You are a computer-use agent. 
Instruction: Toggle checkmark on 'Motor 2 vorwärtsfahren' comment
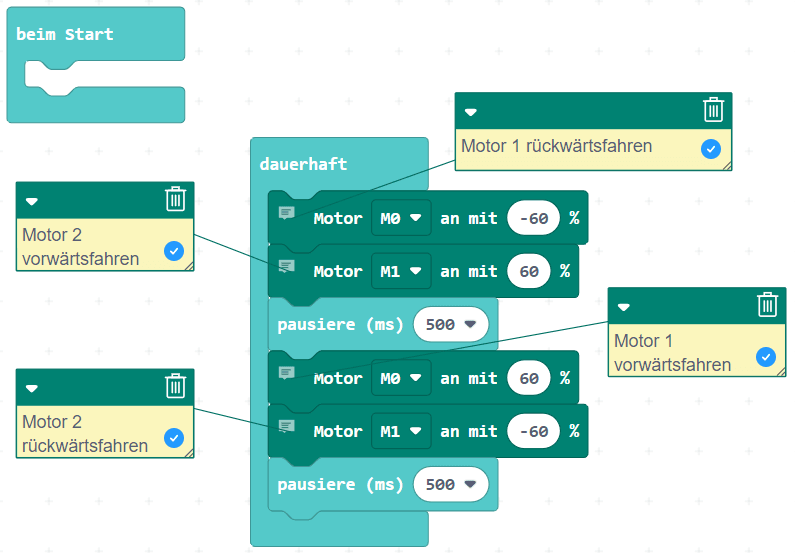tap(173, 251)
